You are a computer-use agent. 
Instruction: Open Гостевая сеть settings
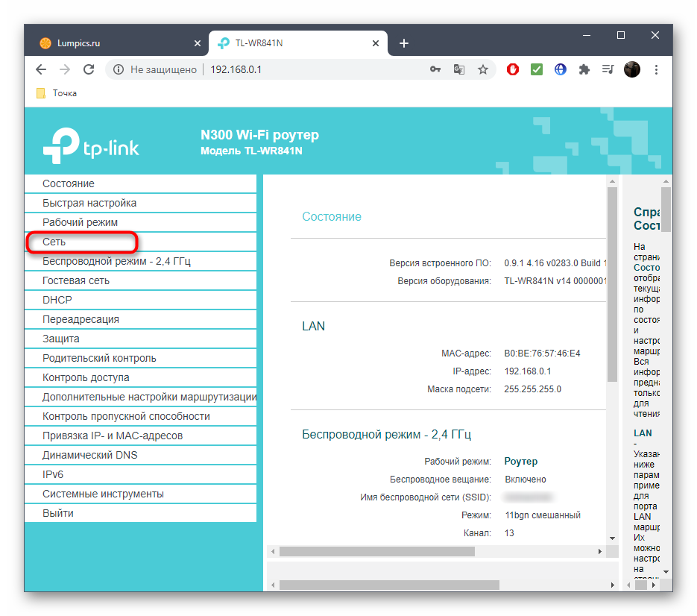(140, 280)
